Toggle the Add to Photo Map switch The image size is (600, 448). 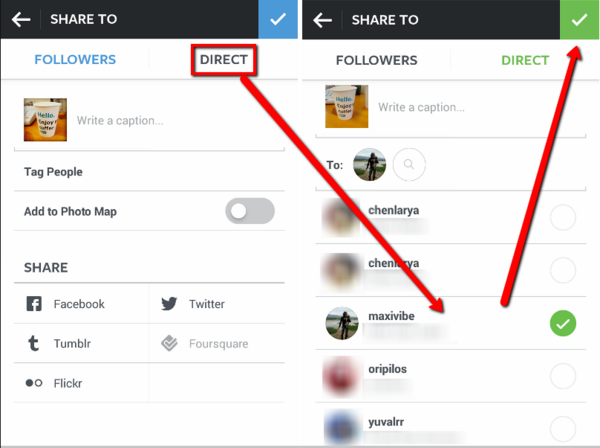pos(250,211)
